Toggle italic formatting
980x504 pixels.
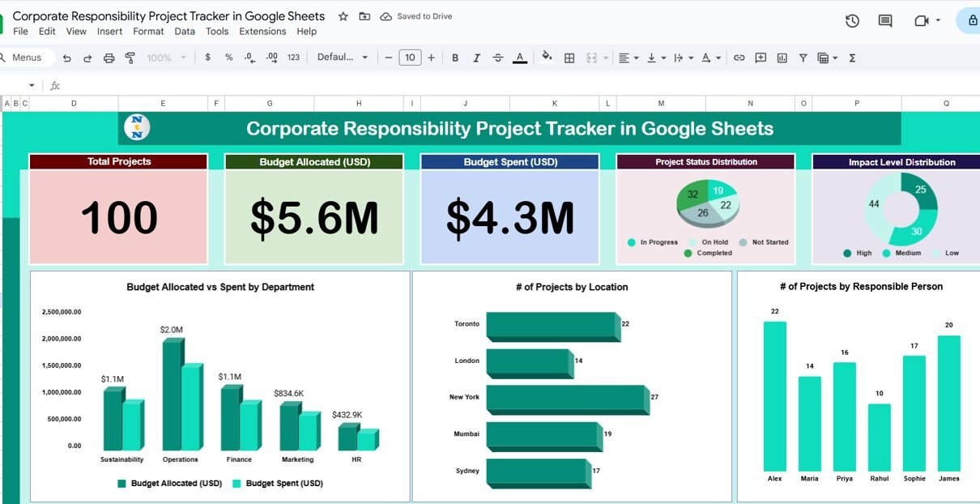tap(476, 58)
